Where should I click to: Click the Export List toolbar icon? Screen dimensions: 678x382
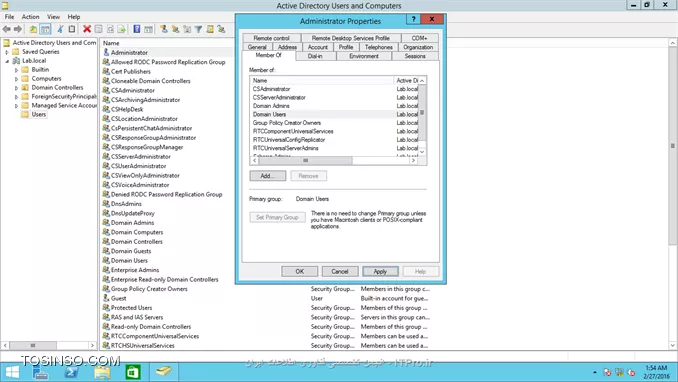(122, 29)
